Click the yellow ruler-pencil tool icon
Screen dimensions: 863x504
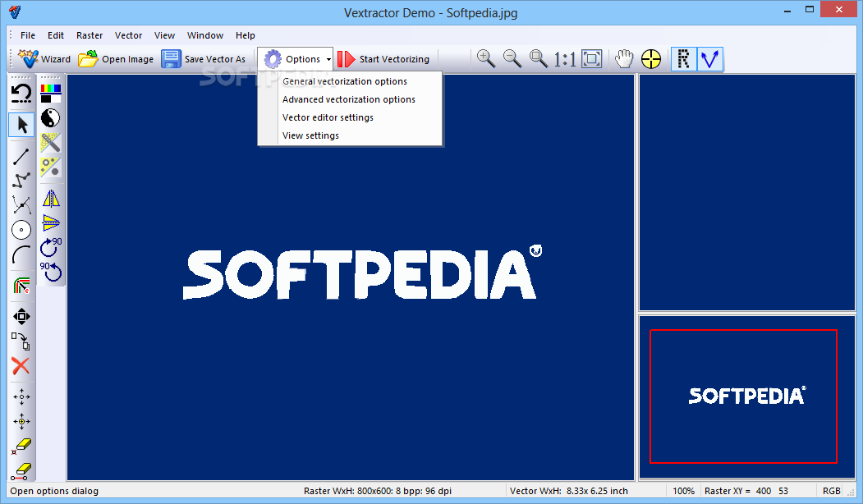click(51, 143)
